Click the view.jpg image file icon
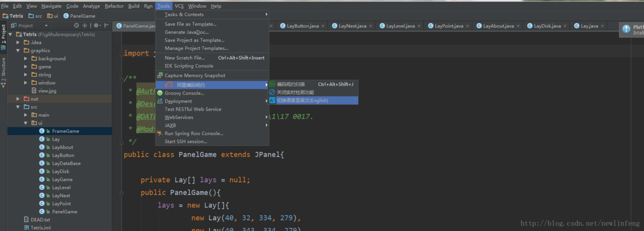 (34, 91)
